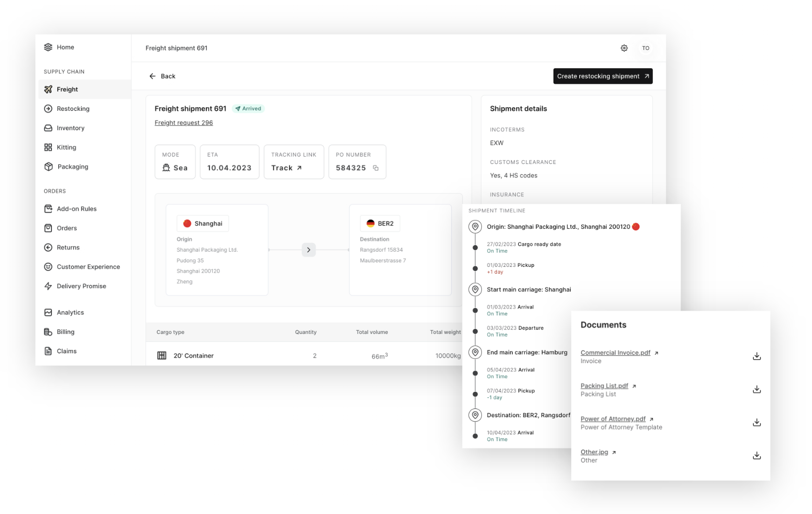This screenshot has width=812, height=514.
Task: Open the Billing section
Action: 65,331
